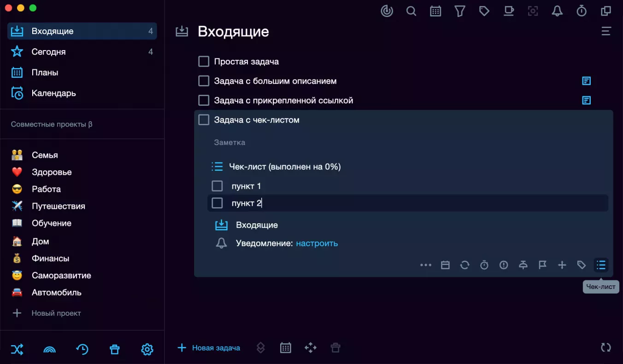Click Новый проект to add project

coord(46,313)
